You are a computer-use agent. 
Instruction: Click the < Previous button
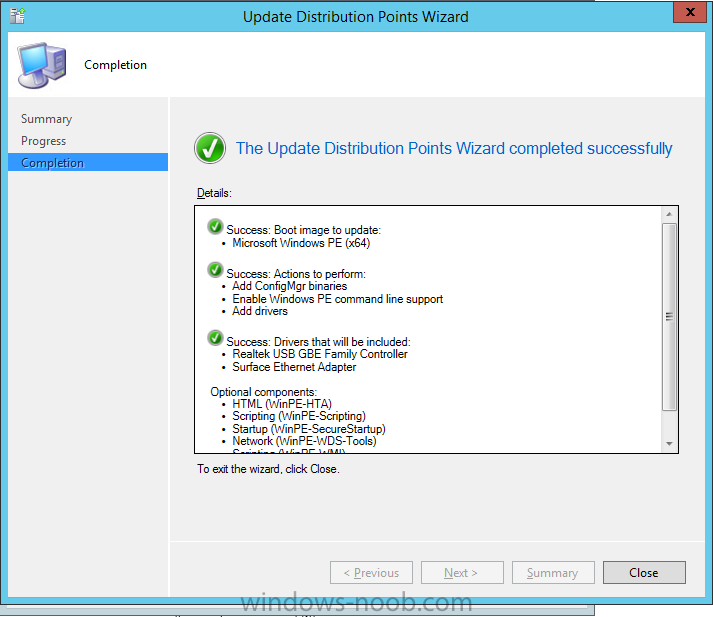pos(371,572)
